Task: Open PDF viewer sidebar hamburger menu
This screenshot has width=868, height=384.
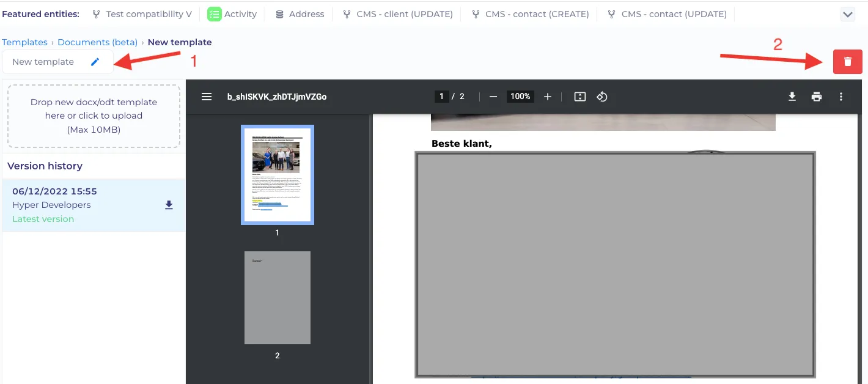Action: pos(207,97)
